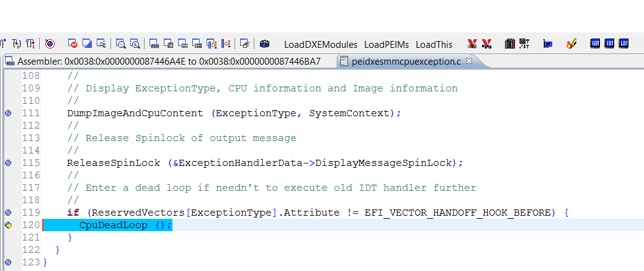644x271 pixels.
Task: Click the blue camera snapshot icon
Action: click(x=264, y=43)
